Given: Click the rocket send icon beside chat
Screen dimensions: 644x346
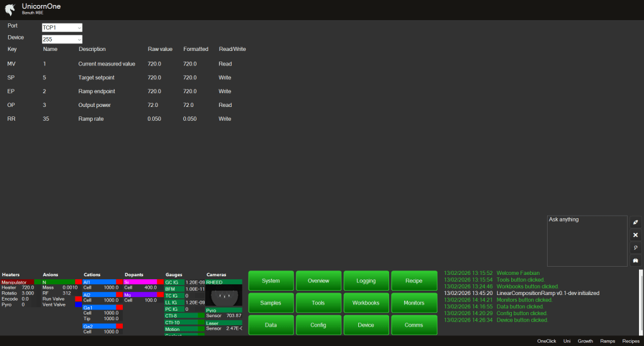Looking at the screenshot, I should [635, 223].
